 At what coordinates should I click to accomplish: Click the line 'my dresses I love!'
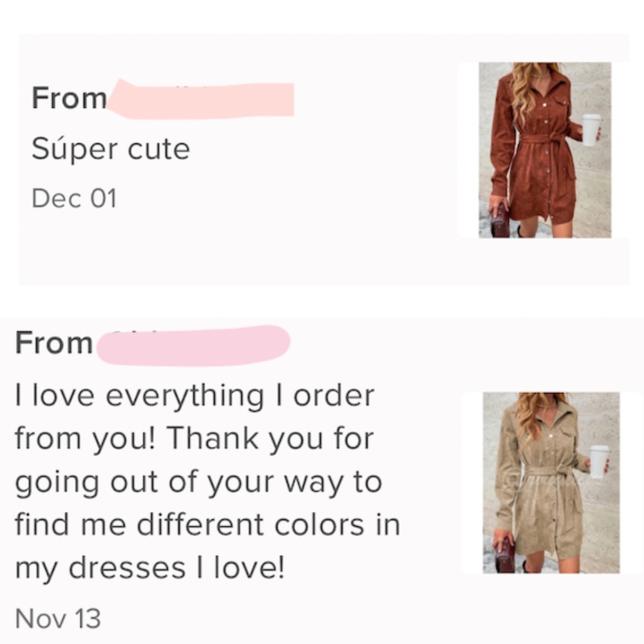(x=149, y=568)
